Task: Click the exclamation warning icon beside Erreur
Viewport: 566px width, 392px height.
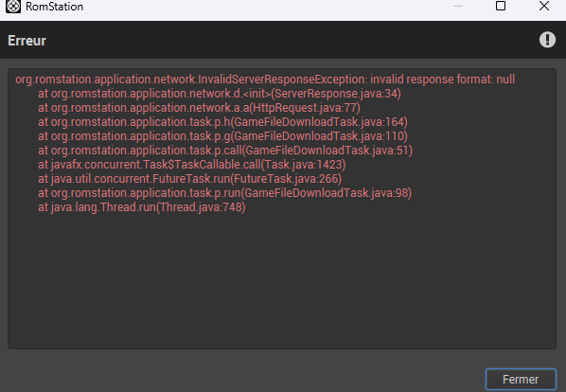Action: point(547,40)
